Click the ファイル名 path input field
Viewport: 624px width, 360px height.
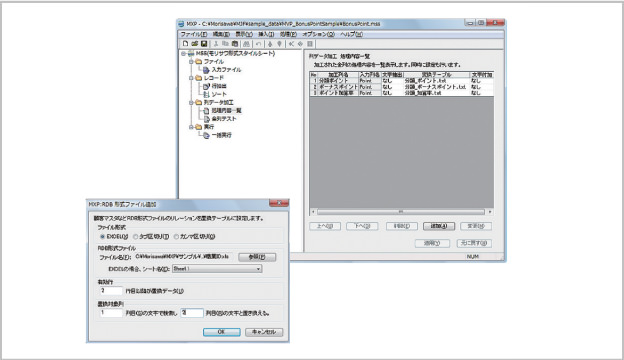click(x=183, y=257)
